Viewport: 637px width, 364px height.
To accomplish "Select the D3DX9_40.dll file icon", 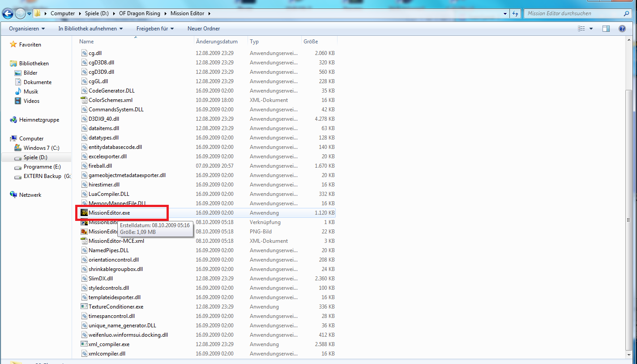I will pos(84,119).
